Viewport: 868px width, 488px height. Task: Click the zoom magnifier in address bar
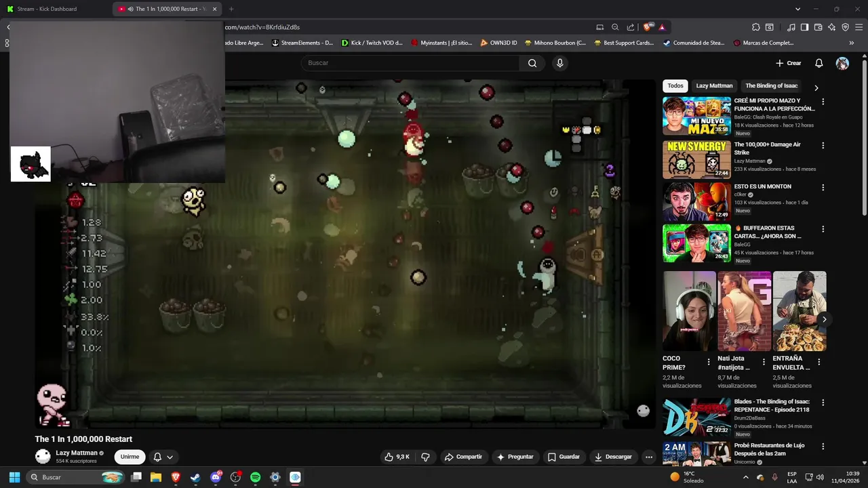click(x=615, y=27)
